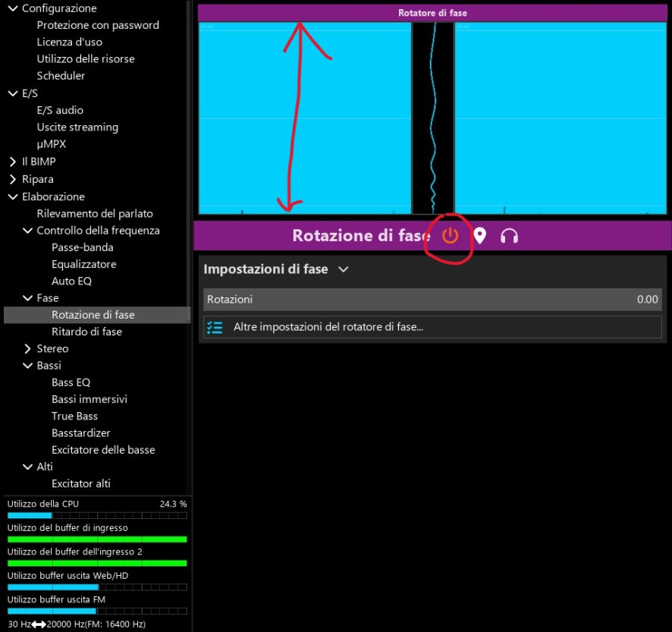Select Auto EQ
The height and width of the screenshot is (632, 672).
pos(71,281)
